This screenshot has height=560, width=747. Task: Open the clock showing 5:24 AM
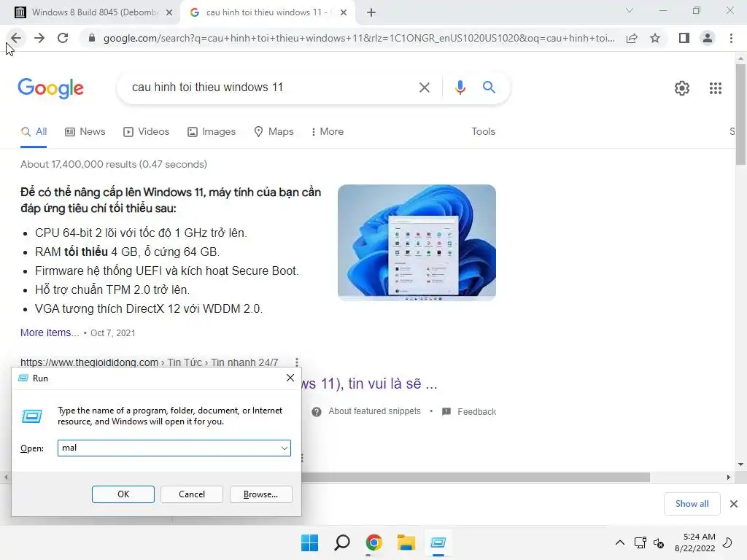click(694, 542)
